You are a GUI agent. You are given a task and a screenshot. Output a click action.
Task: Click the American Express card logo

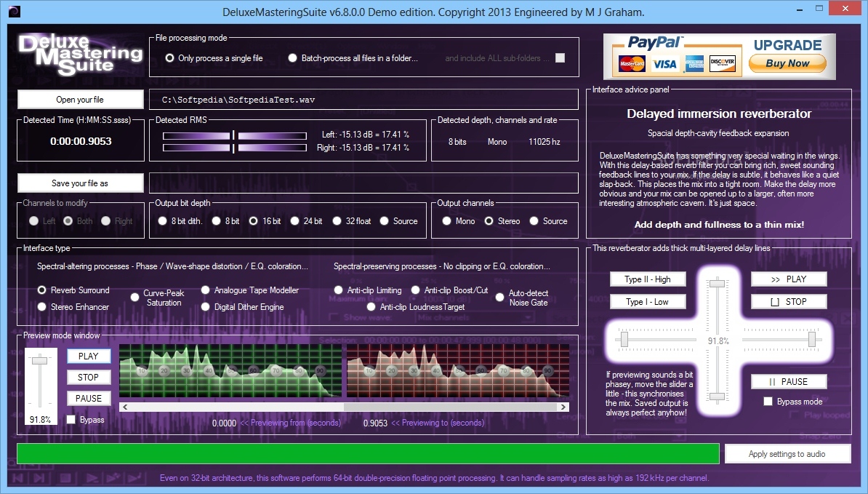694,64
